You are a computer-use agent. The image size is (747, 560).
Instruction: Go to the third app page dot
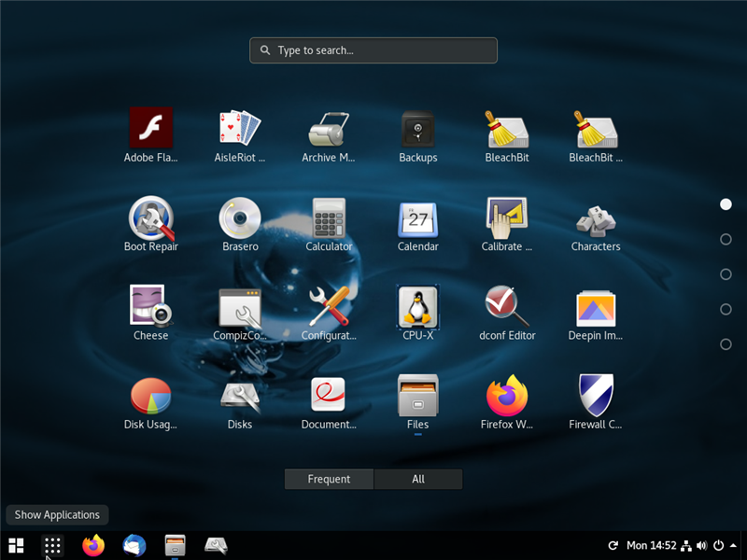(x=726, y=274)
